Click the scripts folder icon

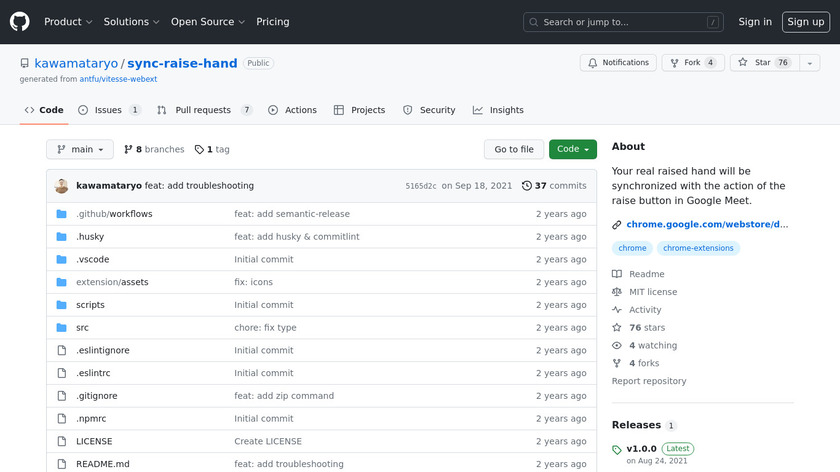(62, 305)
